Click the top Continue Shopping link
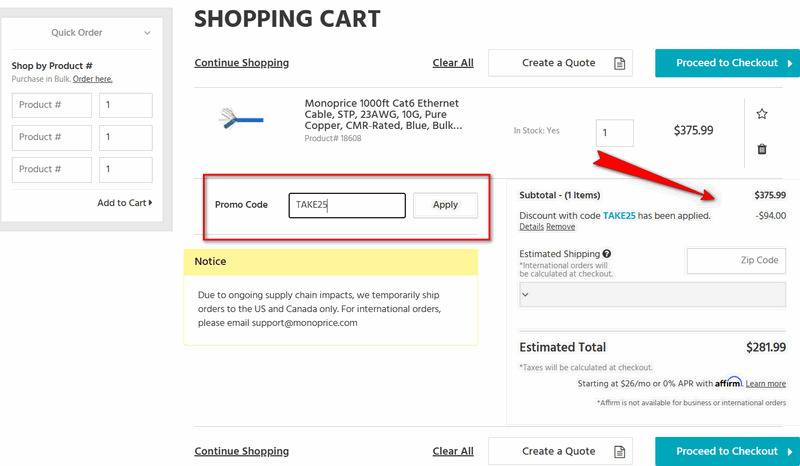The image size is (800, 466). pyautogui.click(x=241, y=63)
